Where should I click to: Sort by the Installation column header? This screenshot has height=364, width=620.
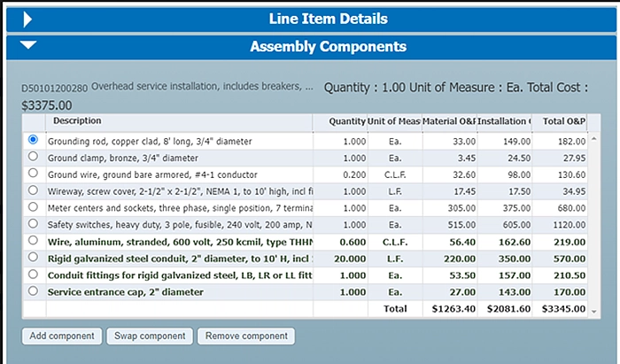(x=504, y=121)
